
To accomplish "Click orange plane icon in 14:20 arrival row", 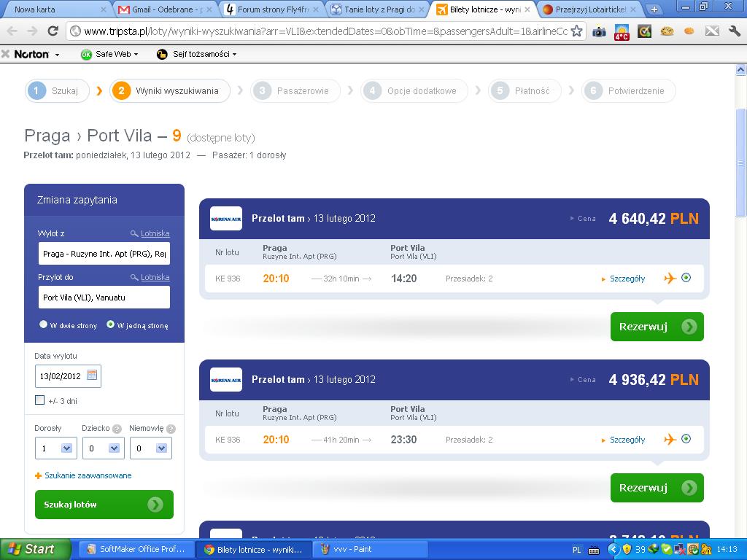I will [x=670, y=278].
